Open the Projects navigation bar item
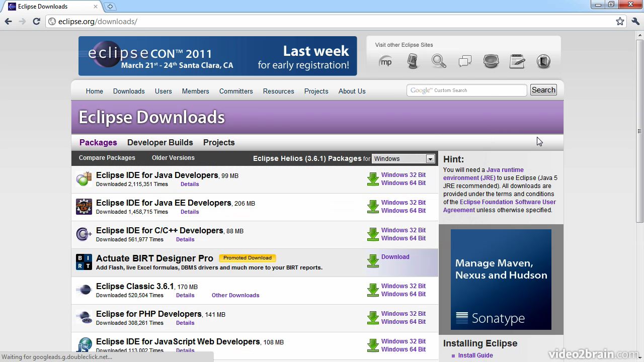644x362 pixels. click(316, 91)
